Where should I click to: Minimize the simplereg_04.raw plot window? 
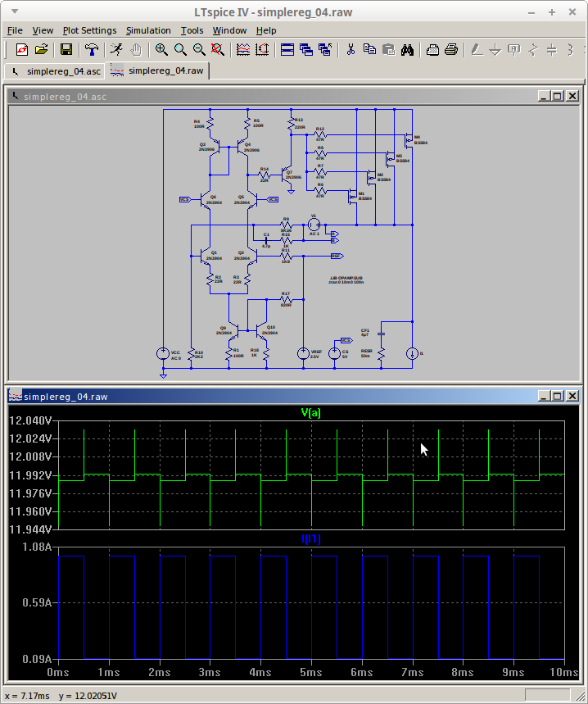pos(544,396)
